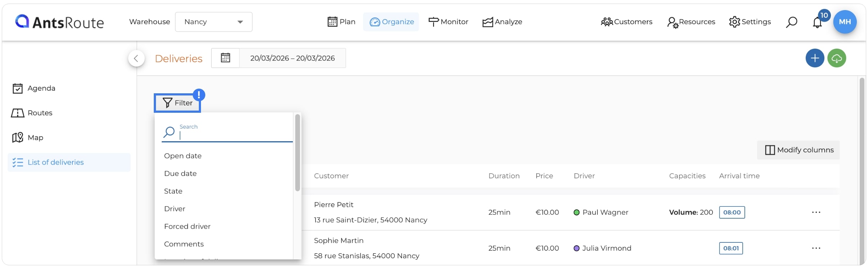Screen dimensions: 868x268
Task: Open the MH user avatar menu
Action: point(845,22)
